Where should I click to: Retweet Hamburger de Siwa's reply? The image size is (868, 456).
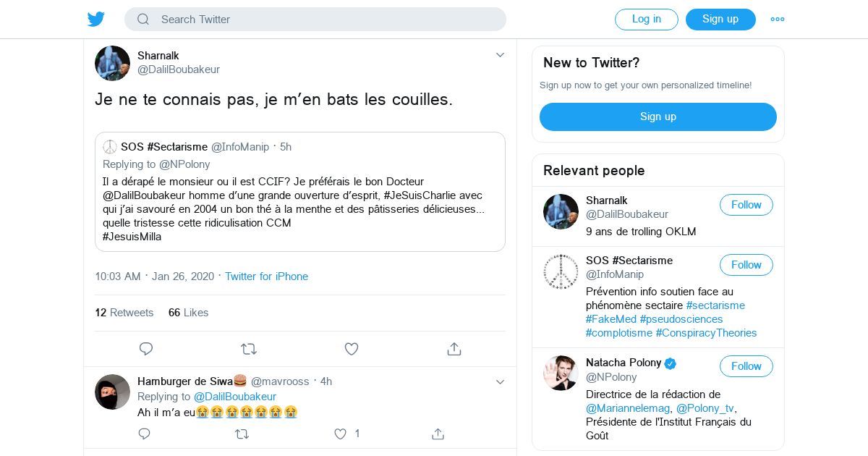[242, 434]
